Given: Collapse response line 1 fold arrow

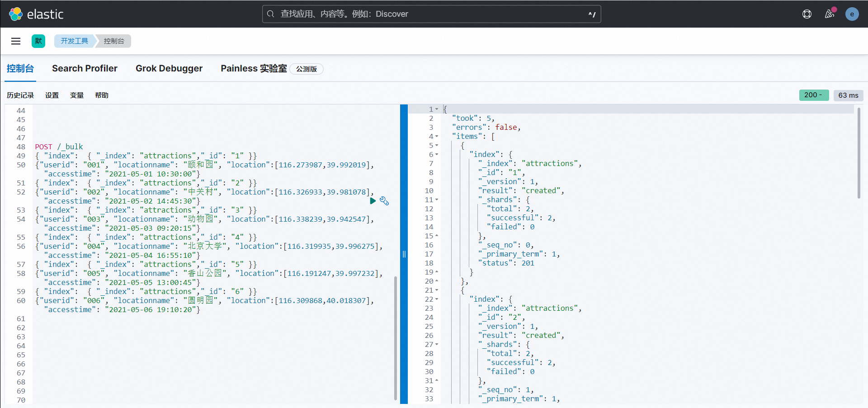Looking at the screenshot, I should [x=437, y=109].
